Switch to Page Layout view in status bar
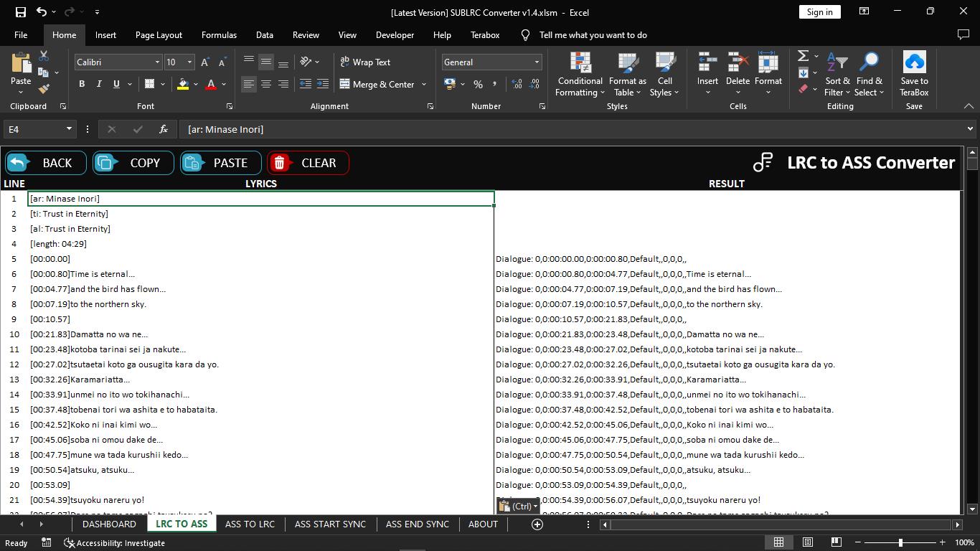Image resolution: width=980 pixels, height=551 pixels. click(x=807, y=542)
